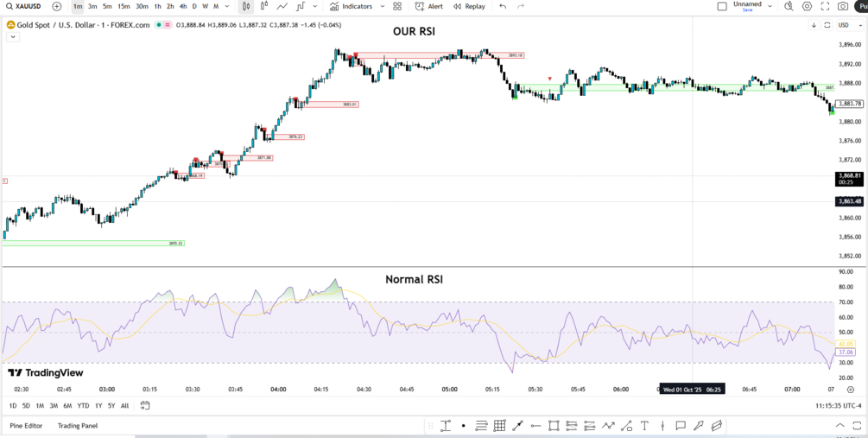Select the 1Y date range
Image resolution: width=868 pixels, height=438 pixels.
click(x=98, y=405)
